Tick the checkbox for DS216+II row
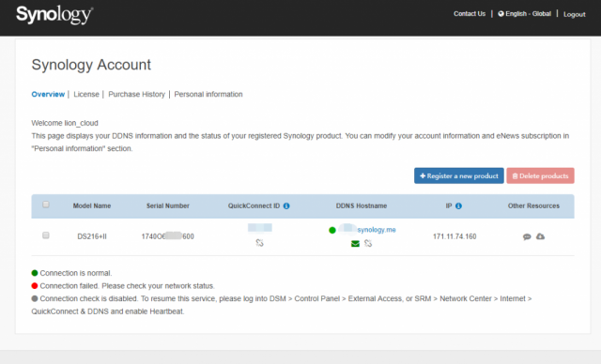Image resolution: width=601 pixels, height=364 pixels. click(46, 235)
